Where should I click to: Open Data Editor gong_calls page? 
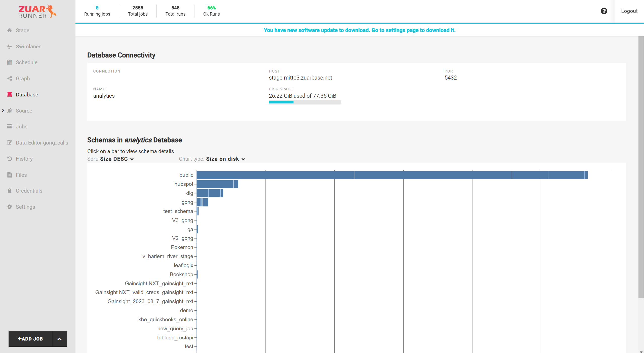(42, 143)
